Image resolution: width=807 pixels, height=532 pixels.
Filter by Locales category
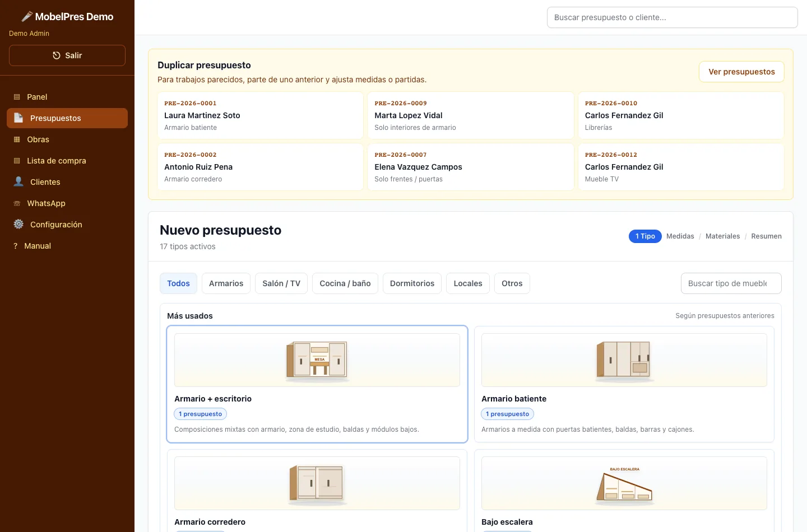pos(468,283)
